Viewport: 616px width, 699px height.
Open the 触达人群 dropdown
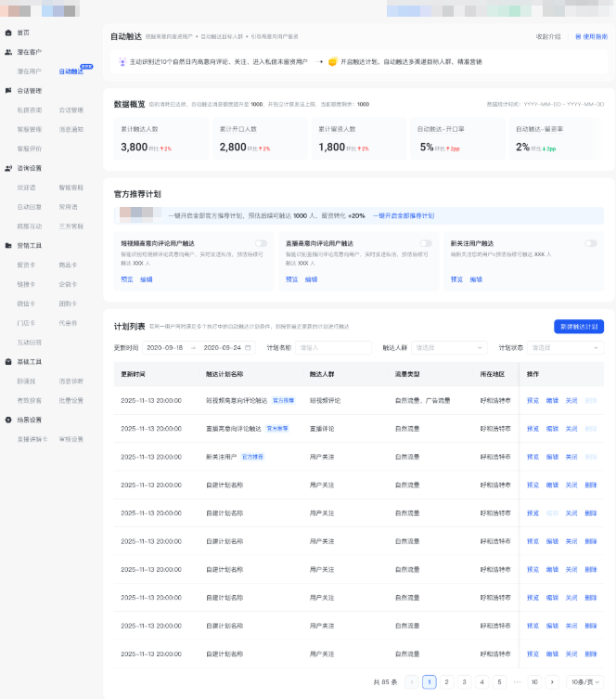pos(449,347)
